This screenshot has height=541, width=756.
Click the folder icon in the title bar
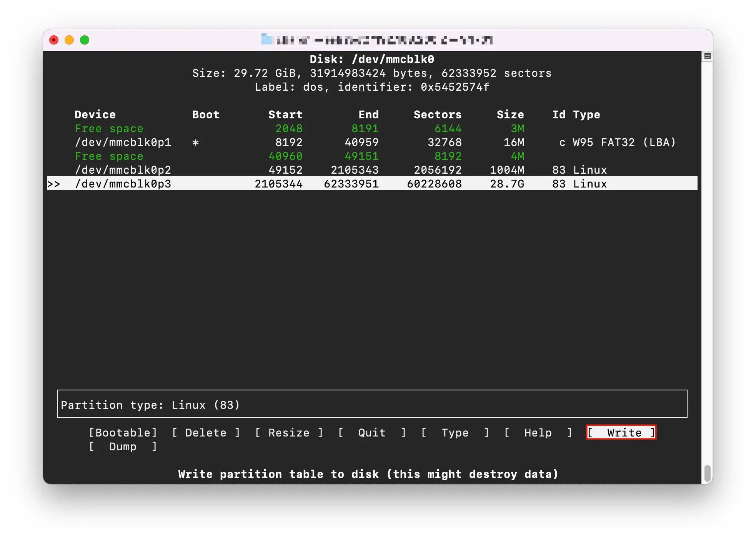pos(266,39)
